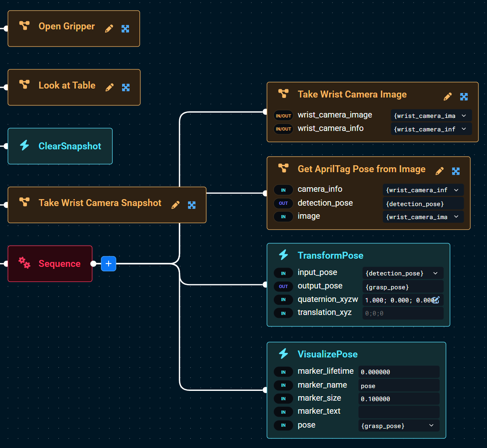Edit the Take Wrist Camera Image subtree
487x448 pixels.
[x=447, y=97]
